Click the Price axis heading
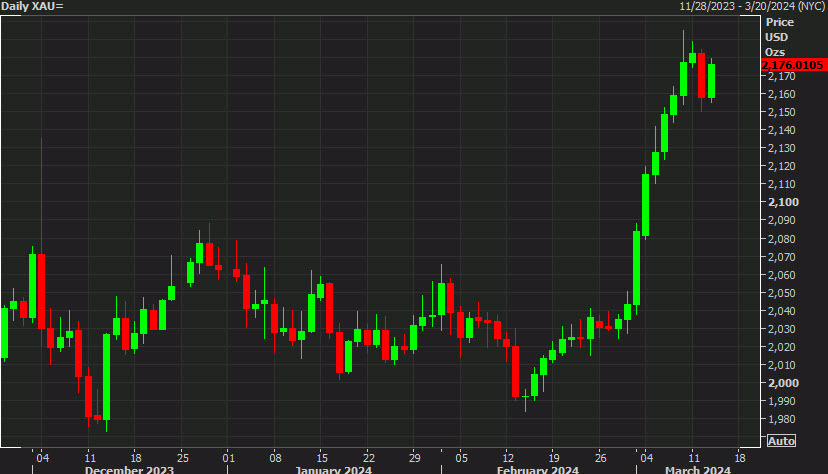This screenshot has width=828, height=474. pos(779,22)
